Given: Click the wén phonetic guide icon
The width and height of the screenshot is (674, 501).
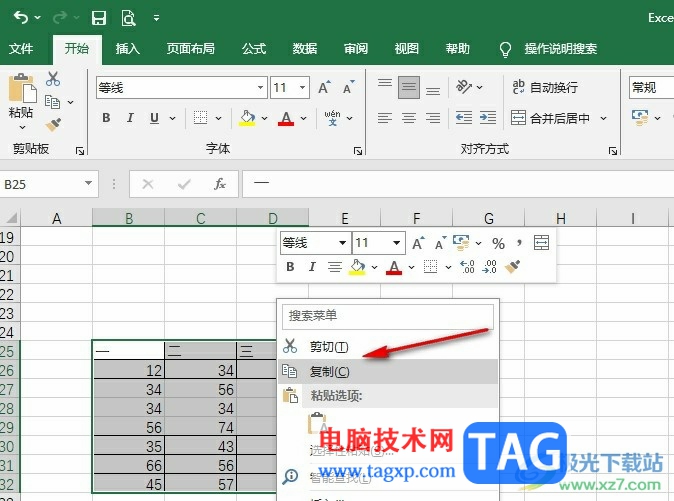Looking at the screenshot, I should pyautogui.click(x=332, y=117).
